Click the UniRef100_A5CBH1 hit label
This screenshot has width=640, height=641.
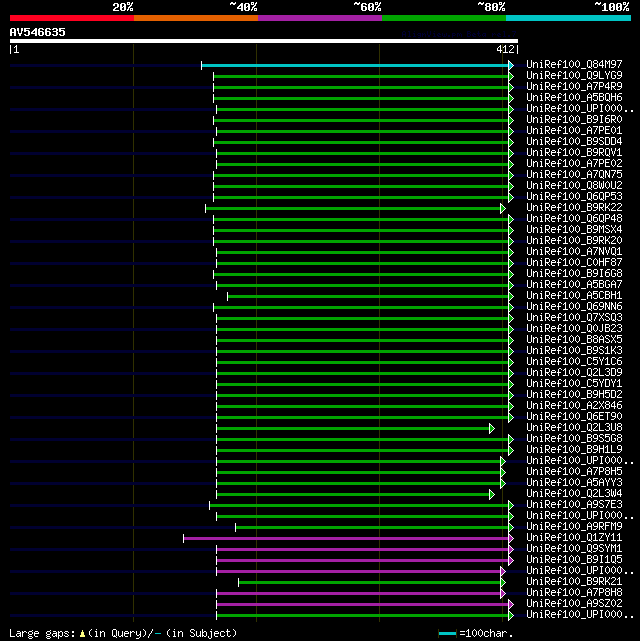[x=574, y=296]
